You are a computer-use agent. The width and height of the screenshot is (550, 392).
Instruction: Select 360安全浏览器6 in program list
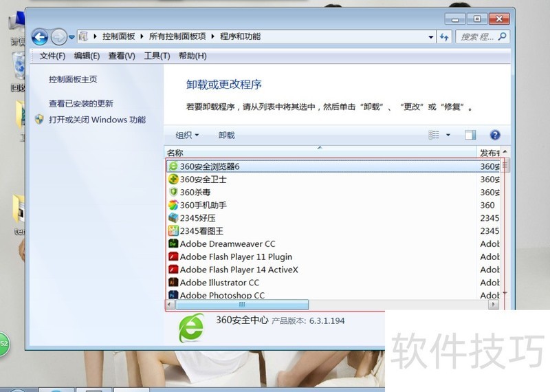333,166
